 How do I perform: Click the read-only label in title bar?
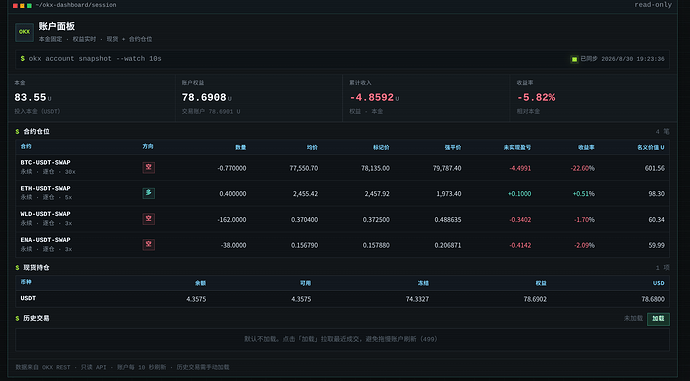[x=653, y=5]
